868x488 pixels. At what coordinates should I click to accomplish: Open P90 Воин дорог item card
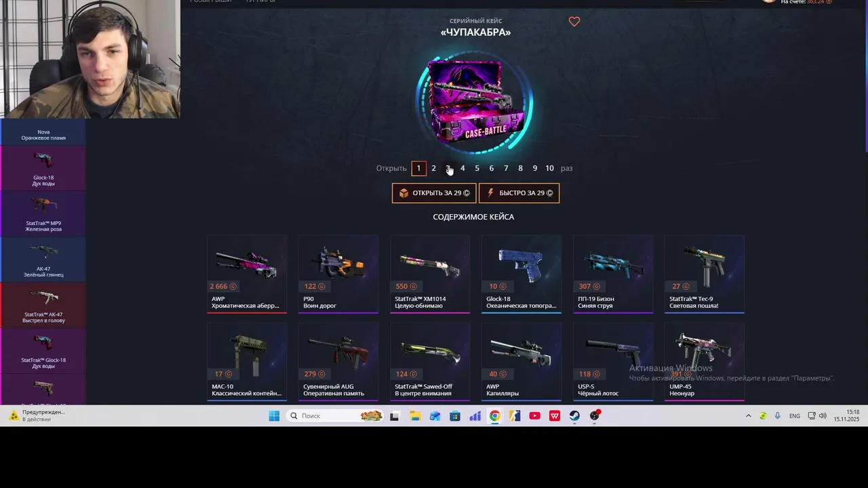[x=338, y=274]
